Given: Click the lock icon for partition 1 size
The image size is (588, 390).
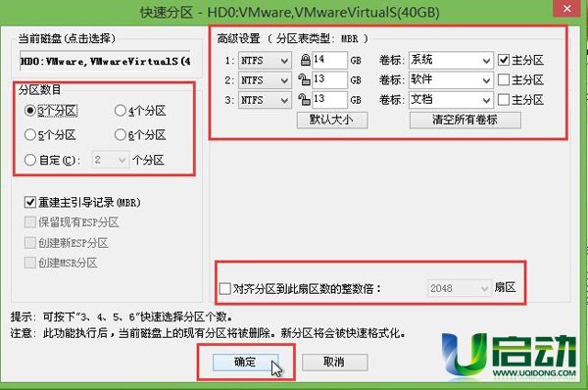Looking at the screenshot, I should (x=305, y=60).
